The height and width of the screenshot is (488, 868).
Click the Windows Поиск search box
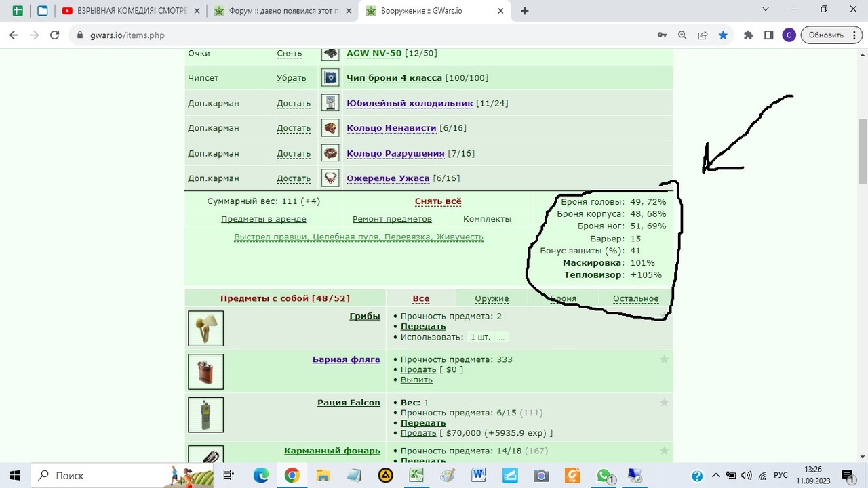point(122,475)
